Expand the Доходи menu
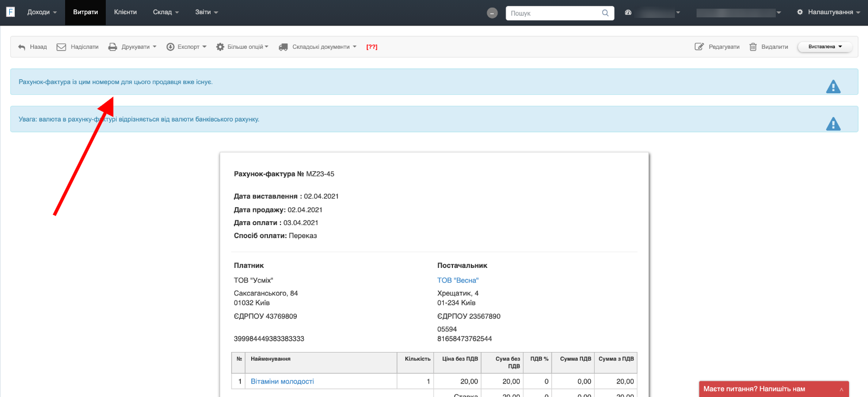Viewport: 868px width, 397px height. coord(42,12)
